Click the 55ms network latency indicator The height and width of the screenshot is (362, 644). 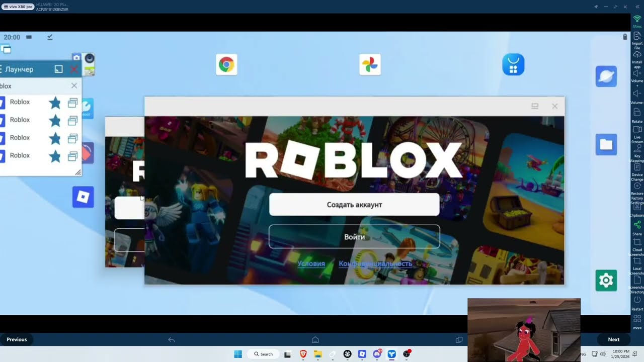(x=637, y=22)
